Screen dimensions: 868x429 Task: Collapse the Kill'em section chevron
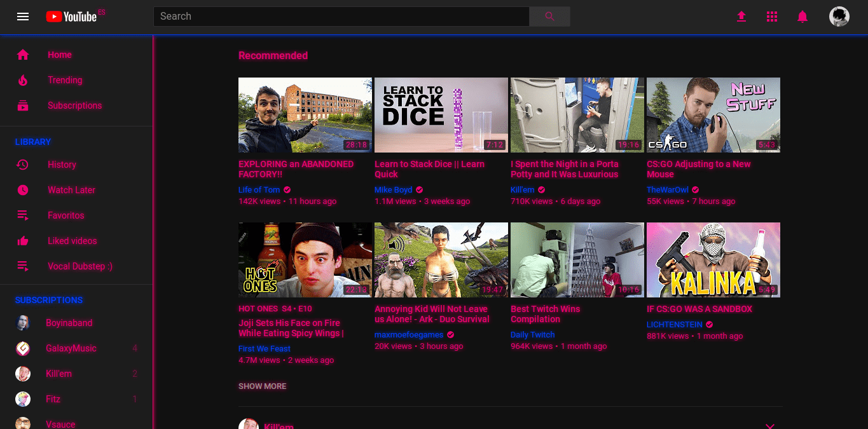(x=770, y=425)
